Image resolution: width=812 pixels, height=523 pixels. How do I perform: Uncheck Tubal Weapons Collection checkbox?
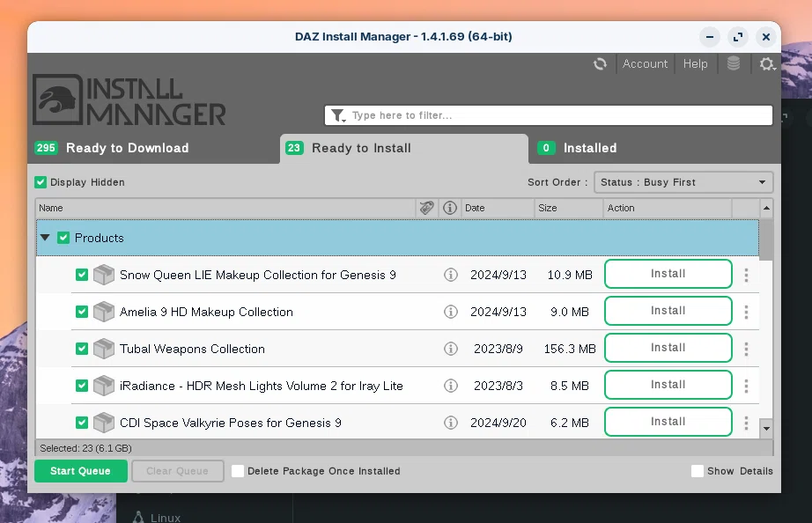82,349
